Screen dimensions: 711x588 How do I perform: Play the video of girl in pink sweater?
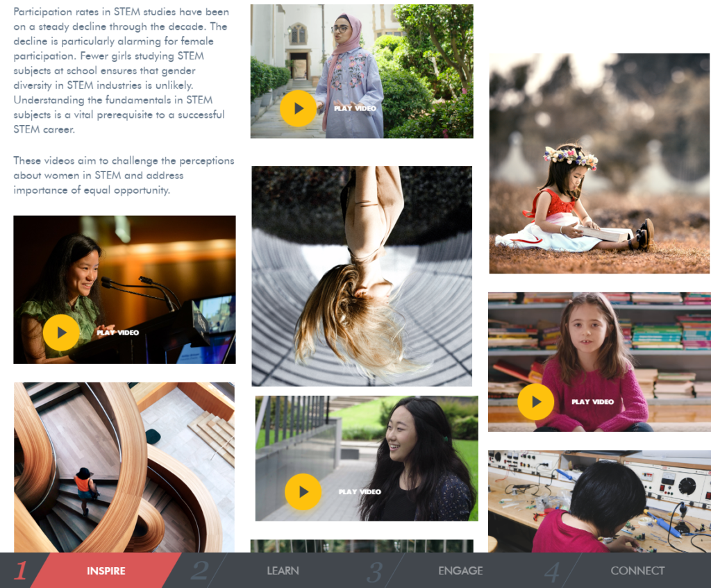pos(536,402)
